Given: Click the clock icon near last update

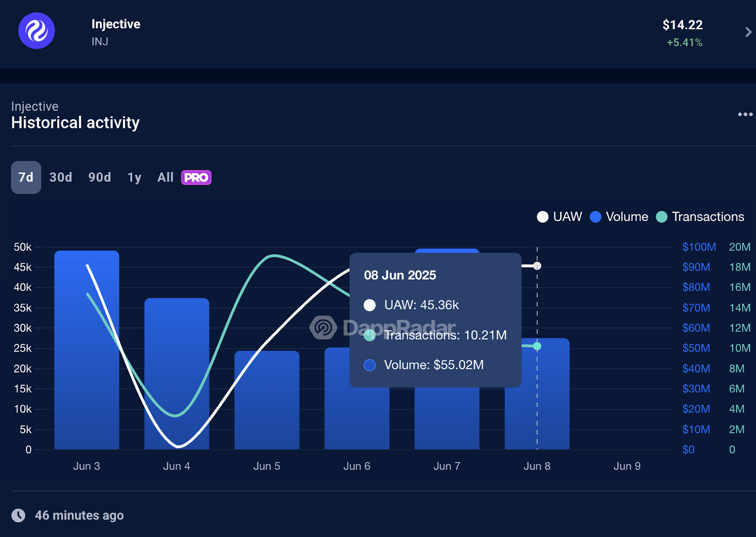Looking at the screenshot, I should 18,515.
